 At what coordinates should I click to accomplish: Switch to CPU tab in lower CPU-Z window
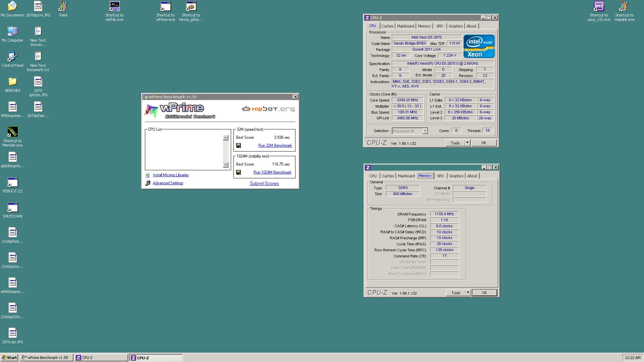(373, 176)
